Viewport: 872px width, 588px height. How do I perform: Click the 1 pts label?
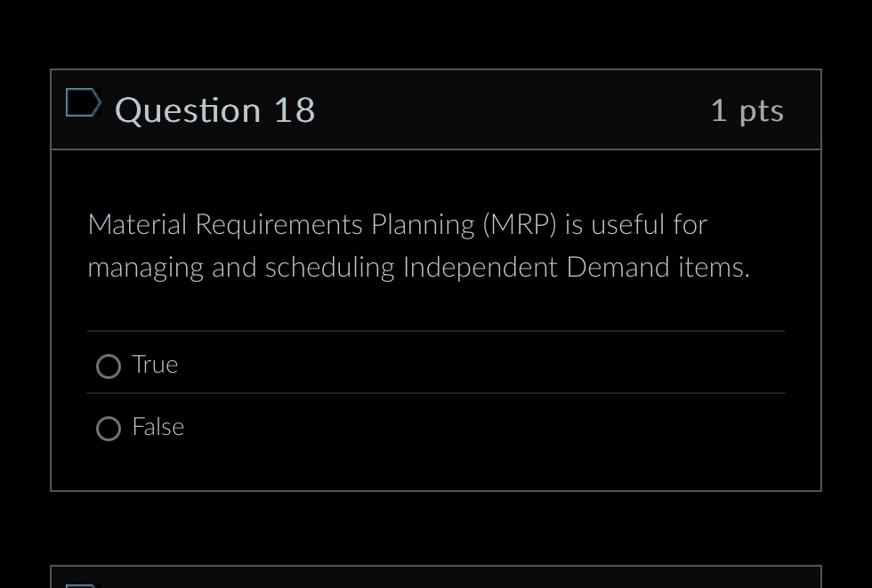(747, 109)
